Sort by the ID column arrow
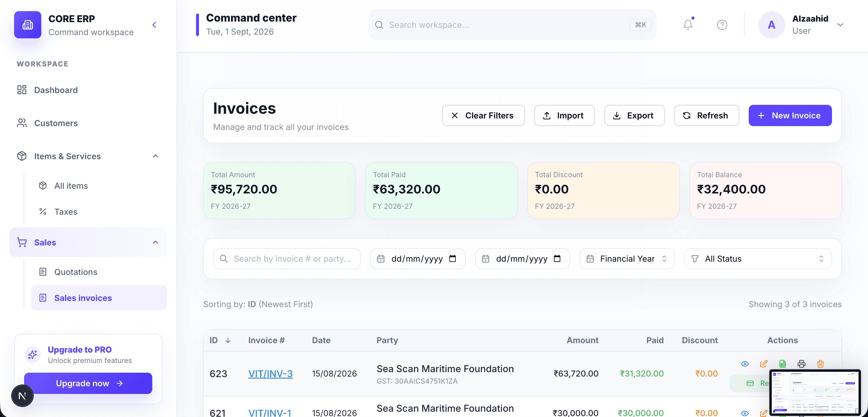Viewport: 868px width, 417px height. pos(228,341)
